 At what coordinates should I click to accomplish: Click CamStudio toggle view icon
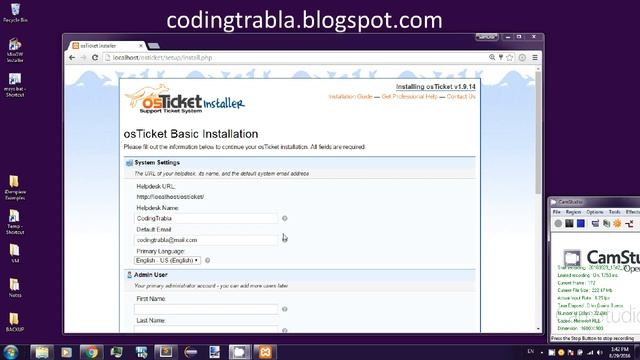(x=595, y=223)
